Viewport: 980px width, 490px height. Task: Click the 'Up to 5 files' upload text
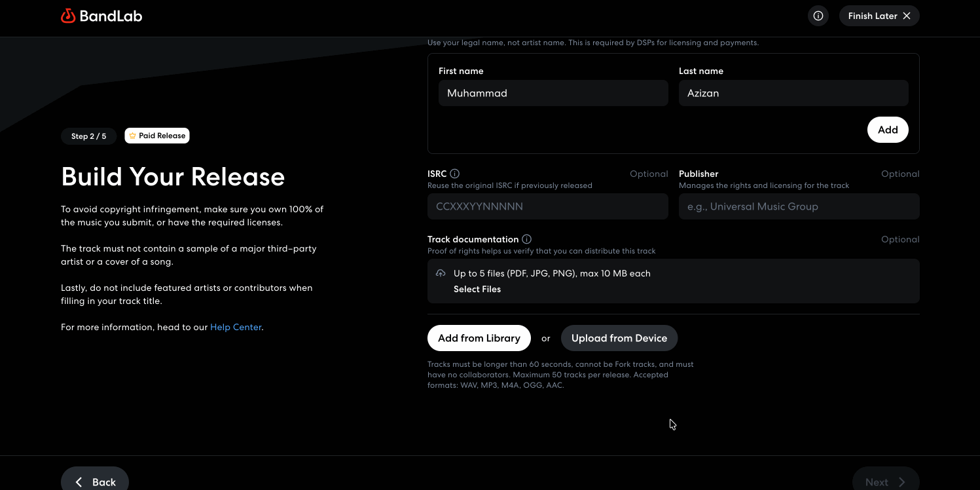(x=552, y=273)
